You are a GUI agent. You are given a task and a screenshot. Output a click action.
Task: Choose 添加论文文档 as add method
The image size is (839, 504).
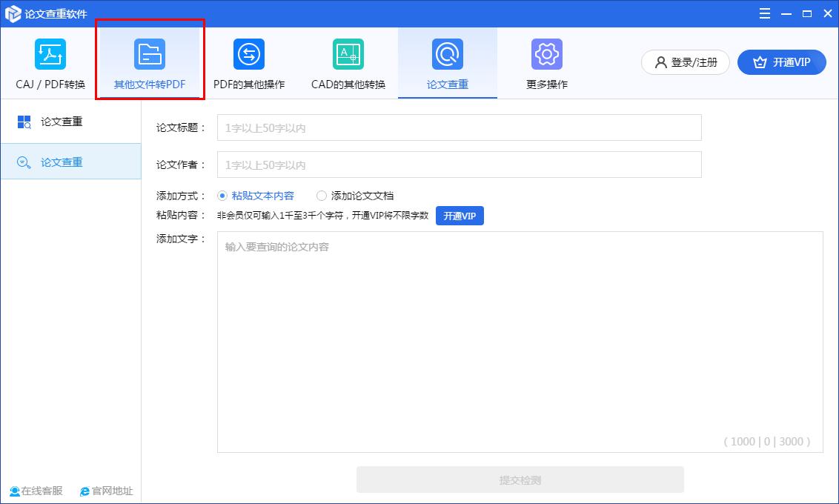point(321,195)
